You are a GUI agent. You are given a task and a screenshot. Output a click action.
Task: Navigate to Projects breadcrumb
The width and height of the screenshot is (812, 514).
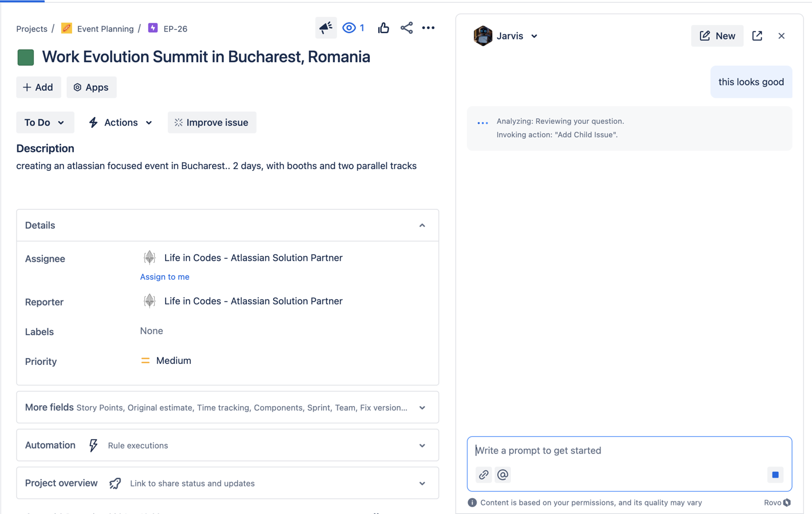(x=31, y=29)
